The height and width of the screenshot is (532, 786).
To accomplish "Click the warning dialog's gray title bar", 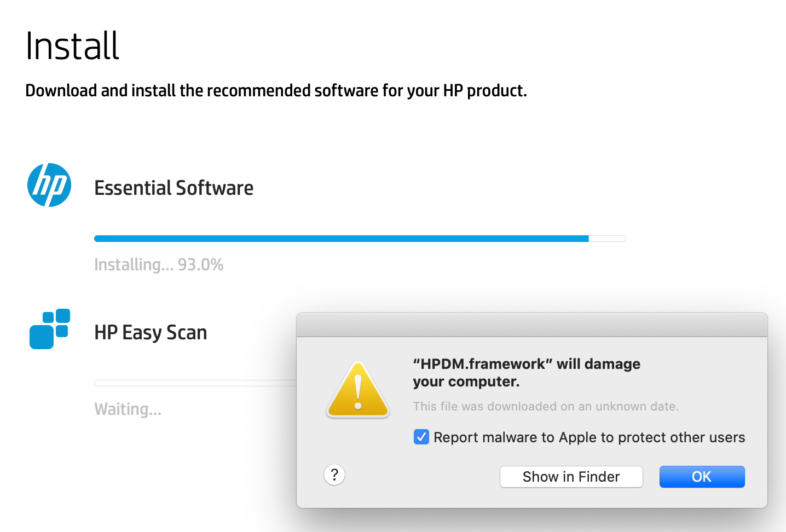I will point(531,325).
